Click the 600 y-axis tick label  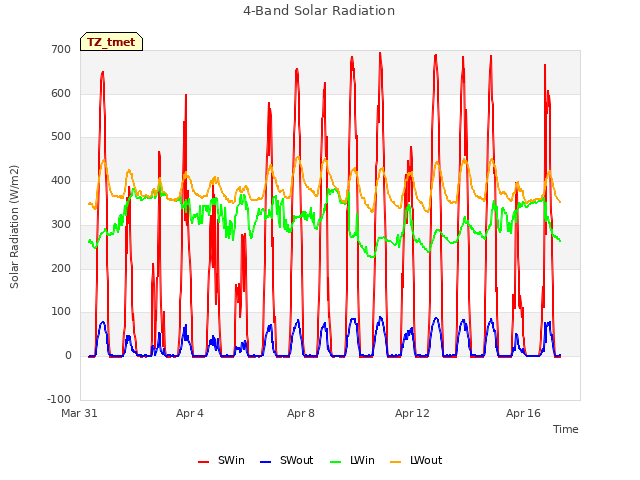pos(61,93)
